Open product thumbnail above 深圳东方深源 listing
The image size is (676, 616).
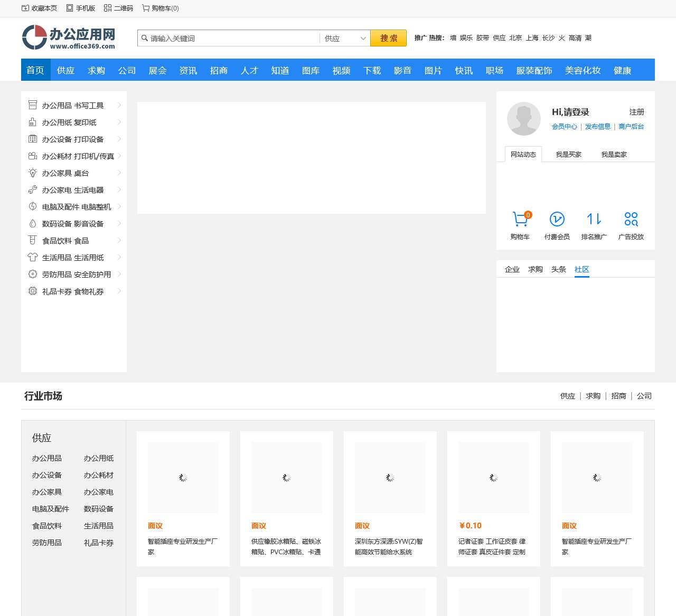click(390, 477)
